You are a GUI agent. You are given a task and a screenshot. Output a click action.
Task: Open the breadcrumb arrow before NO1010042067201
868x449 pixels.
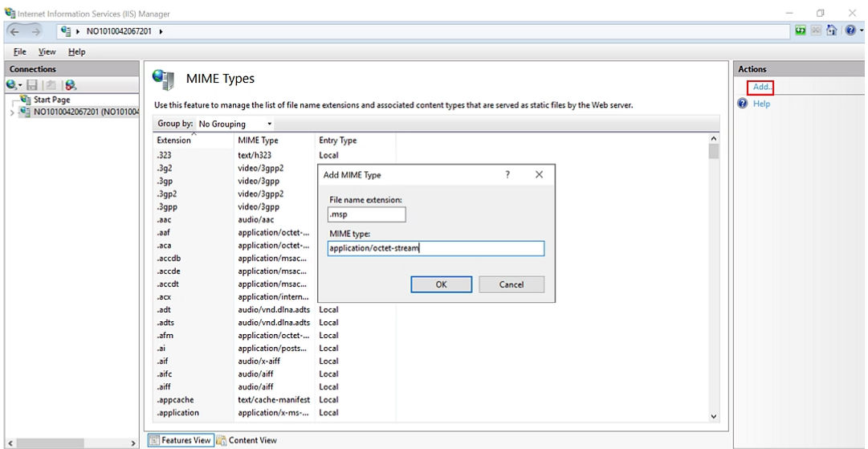[x=79, y=31]
